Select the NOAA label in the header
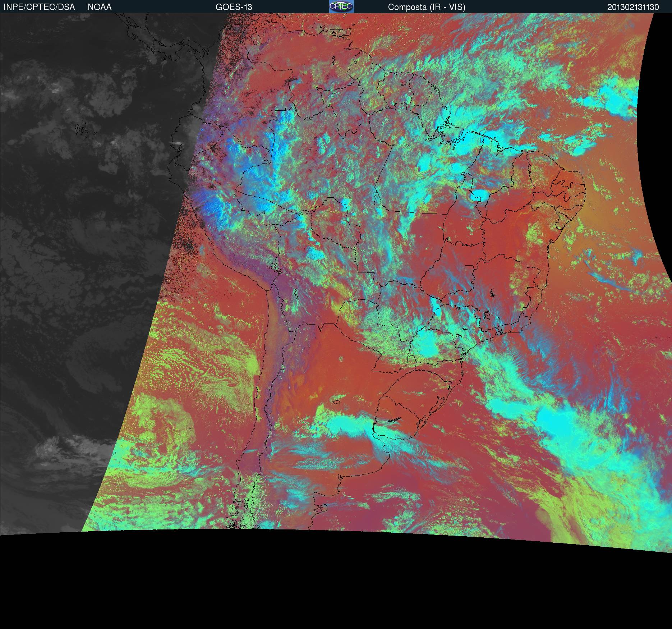Viewport: 672px width, 629px height. click(100, 7)
